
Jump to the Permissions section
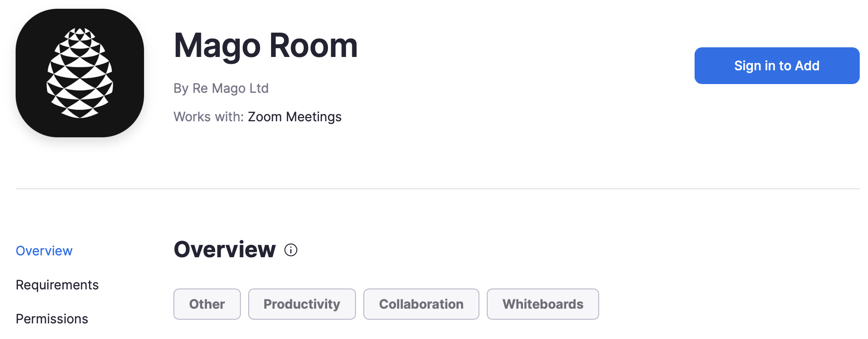pyautogui.click(x=52, y=319)
